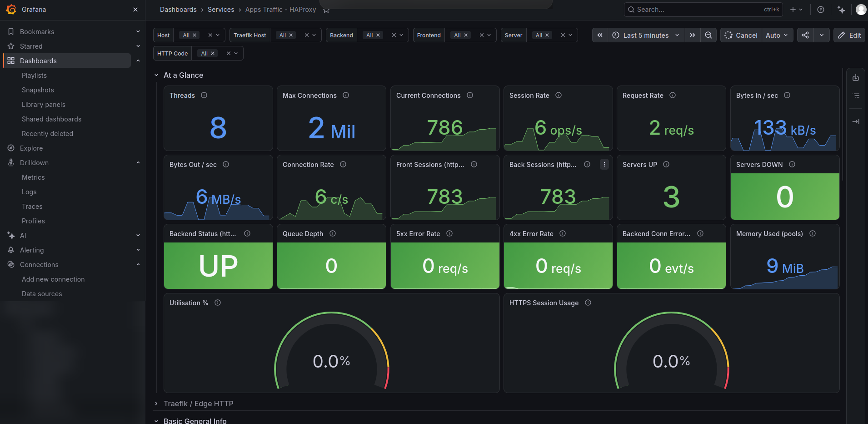Open the share options dropdown arrow

click(x=822, y=35)
